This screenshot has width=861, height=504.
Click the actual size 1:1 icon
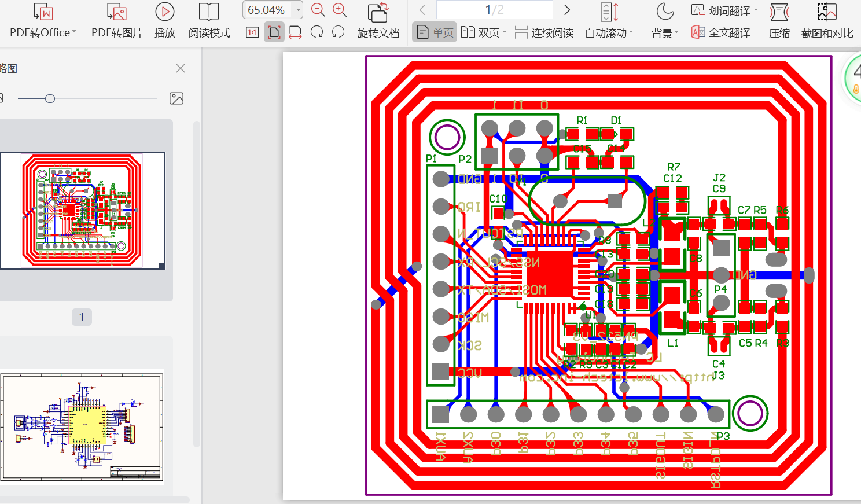[252, 32]
